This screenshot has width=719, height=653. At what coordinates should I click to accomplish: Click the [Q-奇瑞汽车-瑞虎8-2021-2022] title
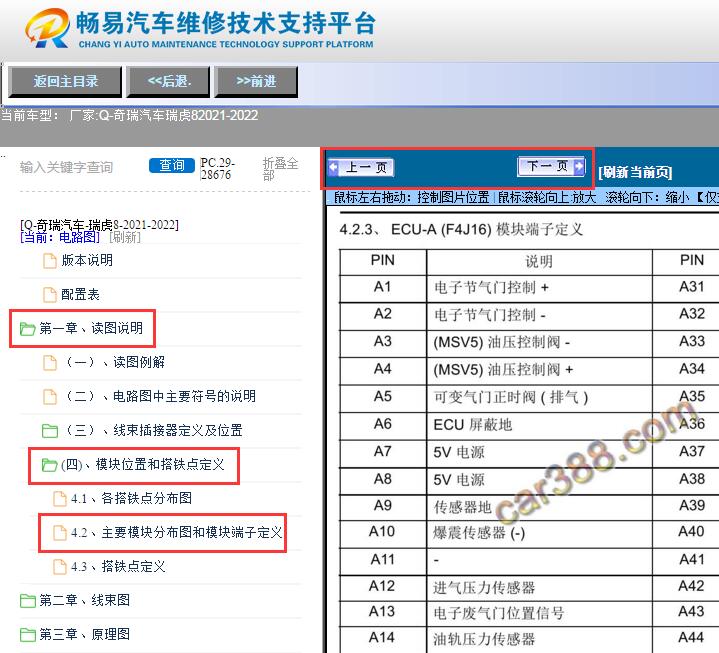click(99, 225)
